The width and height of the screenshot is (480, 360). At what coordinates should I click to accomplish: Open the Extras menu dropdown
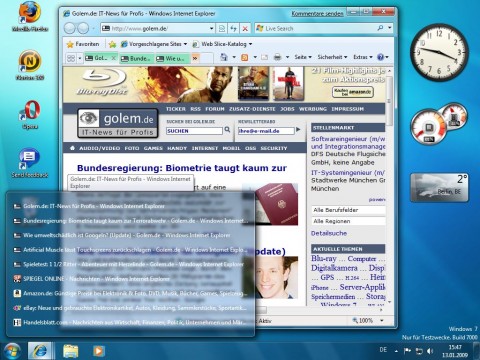point(363,57)
